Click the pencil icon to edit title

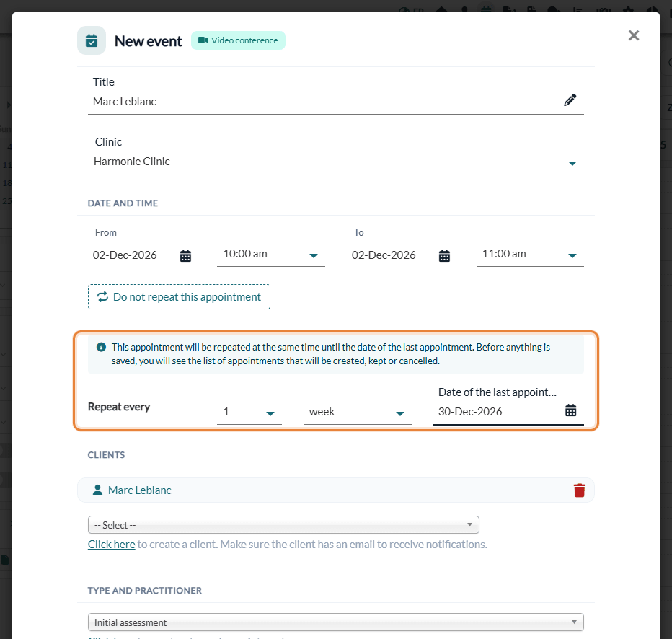tap(570, 100)
